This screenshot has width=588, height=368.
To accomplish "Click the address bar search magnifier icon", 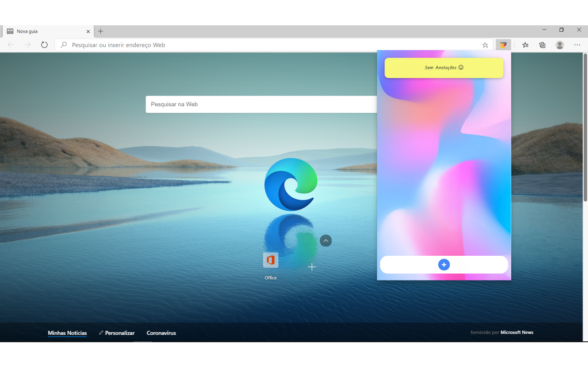I will tap(64, 45).
